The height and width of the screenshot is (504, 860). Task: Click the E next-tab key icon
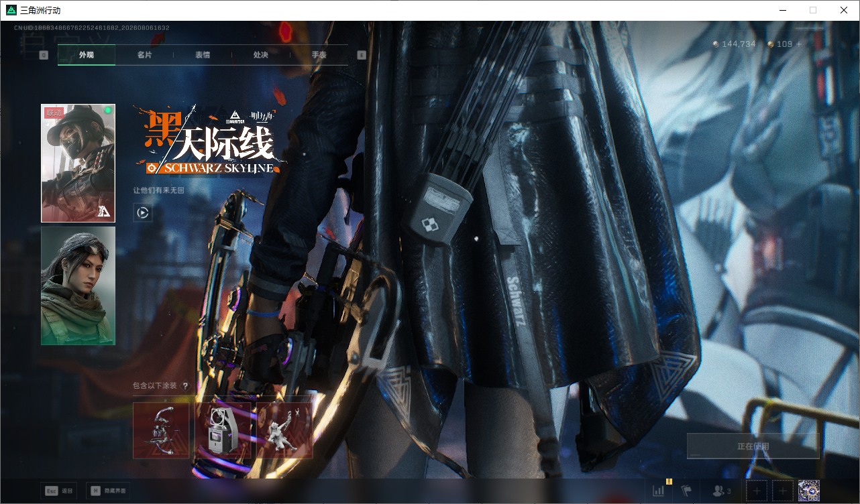[362, 55]
